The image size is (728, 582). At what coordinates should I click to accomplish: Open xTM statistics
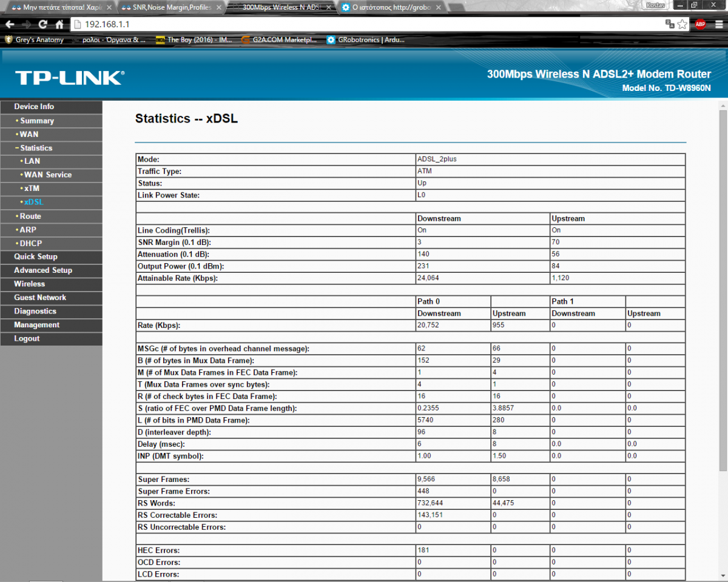51,189
